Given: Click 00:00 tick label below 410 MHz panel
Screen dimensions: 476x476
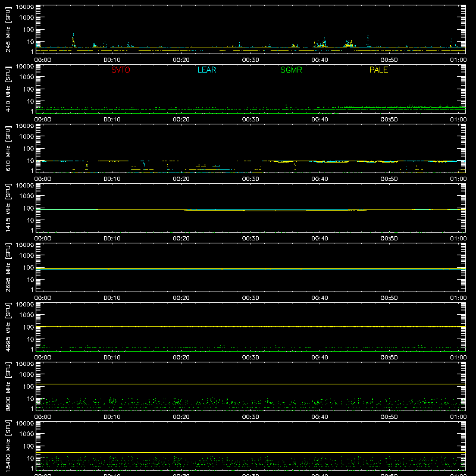Looking at the screenshot, I should click(x=43, y=120).
